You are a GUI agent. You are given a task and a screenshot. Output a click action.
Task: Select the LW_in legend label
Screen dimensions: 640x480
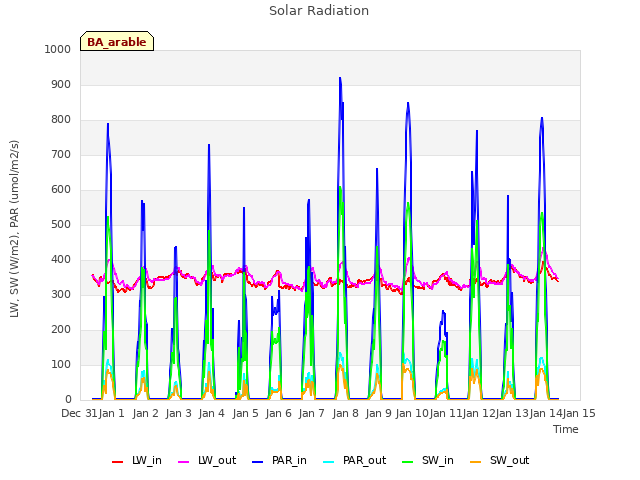(147, 460)
